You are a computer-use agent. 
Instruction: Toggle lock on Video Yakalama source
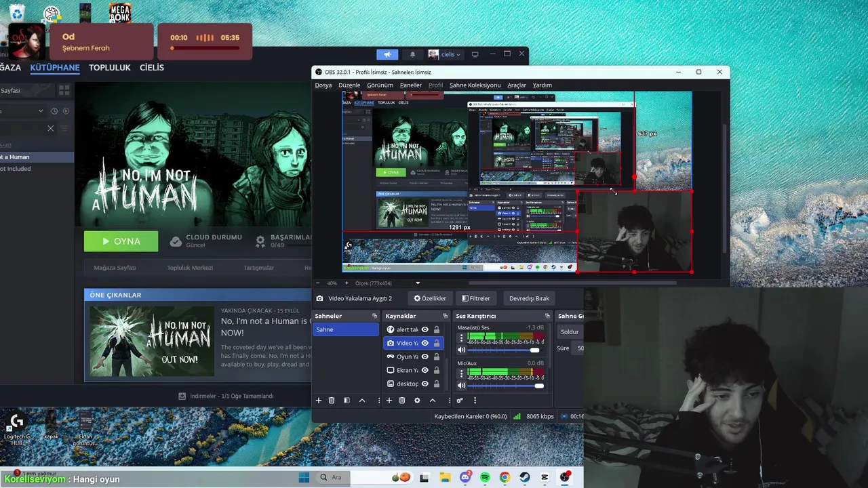pos(437,343)
